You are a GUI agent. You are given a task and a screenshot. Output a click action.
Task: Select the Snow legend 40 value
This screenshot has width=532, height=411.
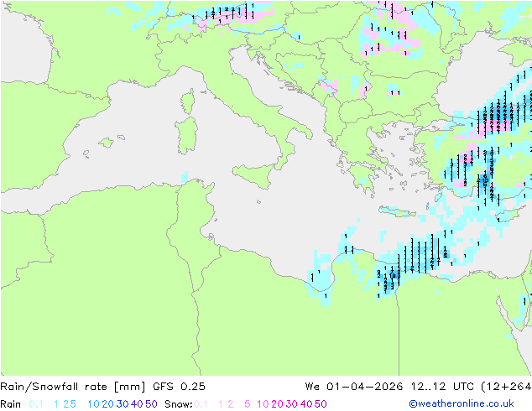tap(306, 404)
